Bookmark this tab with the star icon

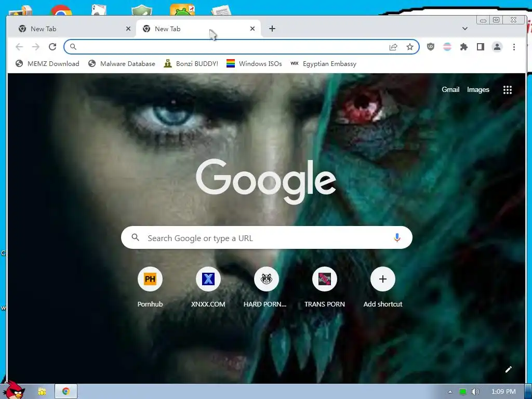tap(410, 47)
